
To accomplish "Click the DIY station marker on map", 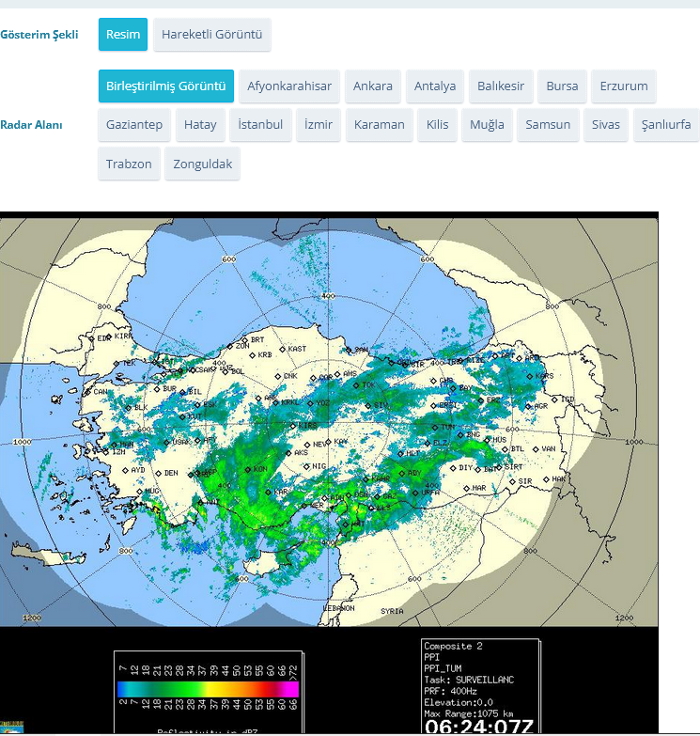I will tap(453, 468).
